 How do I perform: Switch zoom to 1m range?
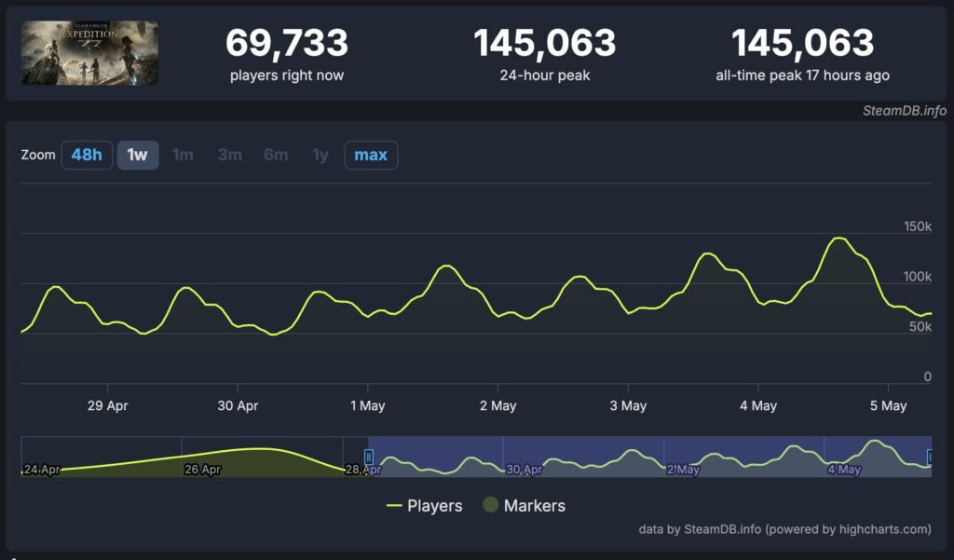tap(183, 155)
